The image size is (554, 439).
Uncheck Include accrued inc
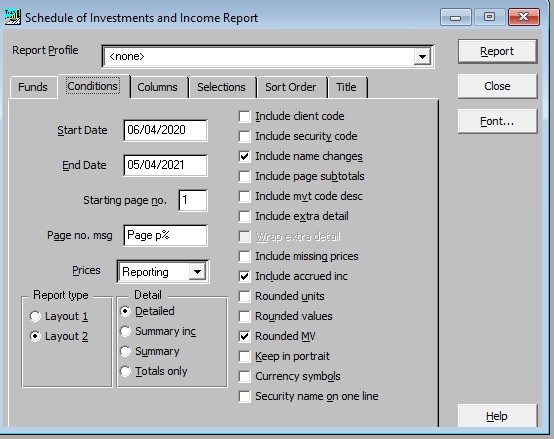click(x=244, y=276)
